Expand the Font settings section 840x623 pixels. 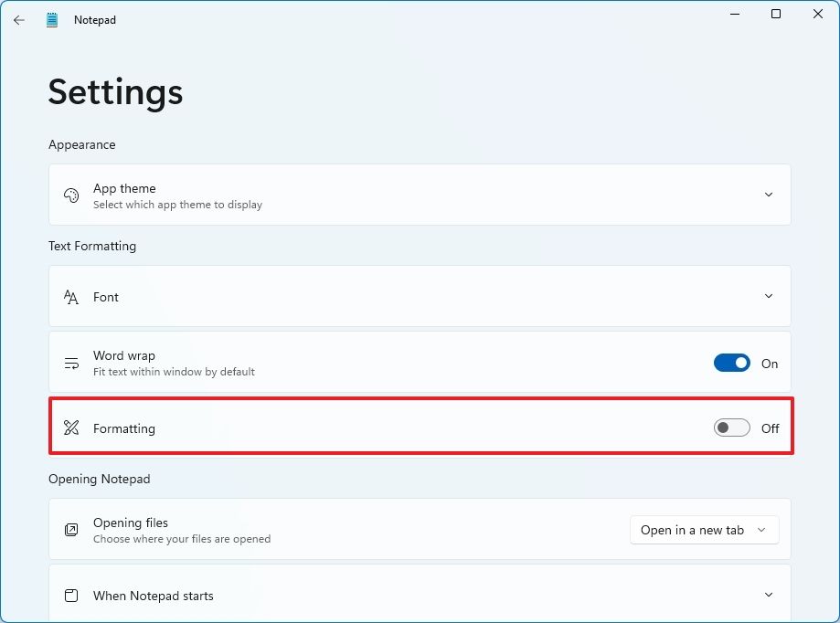tap(769, 296)
